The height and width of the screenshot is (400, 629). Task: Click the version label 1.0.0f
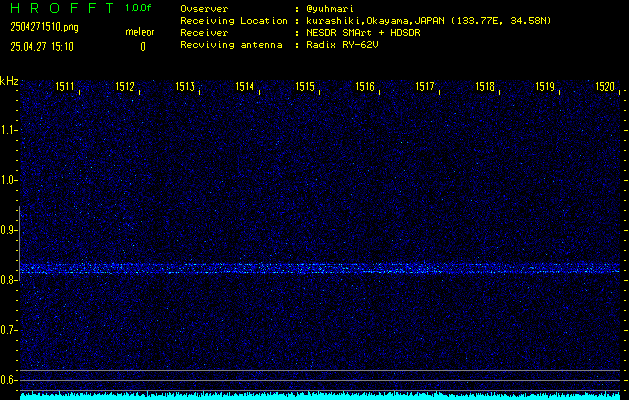pos(138,8)
